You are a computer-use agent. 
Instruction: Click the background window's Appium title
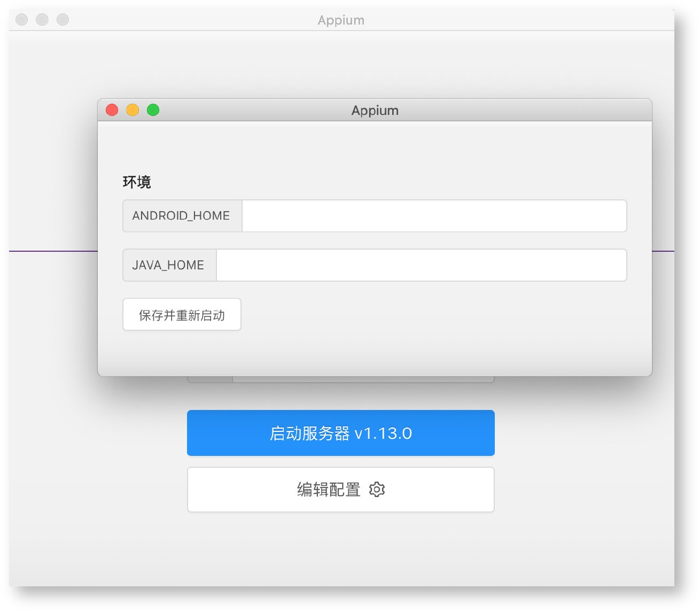click(x=341, y=20)
